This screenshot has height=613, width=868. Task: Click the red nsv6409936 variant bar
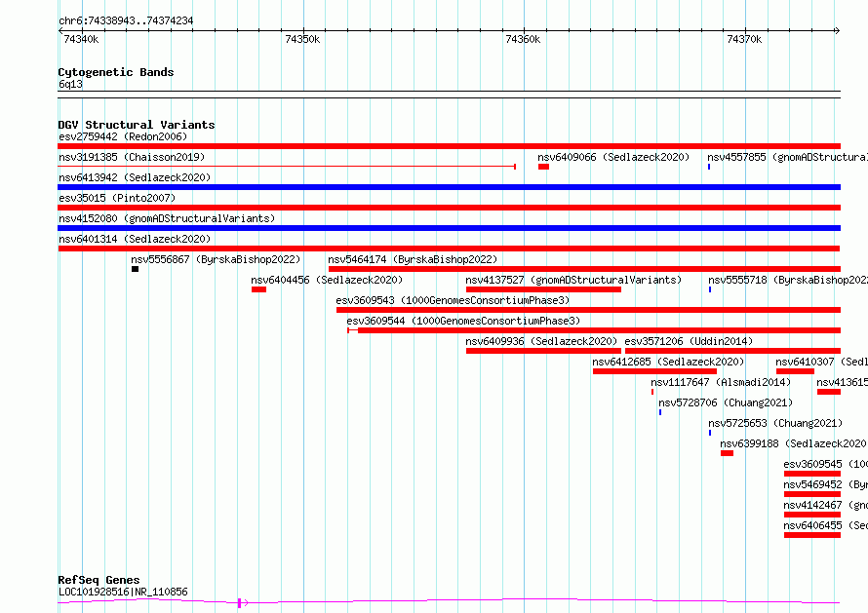(x=543, y=351)
